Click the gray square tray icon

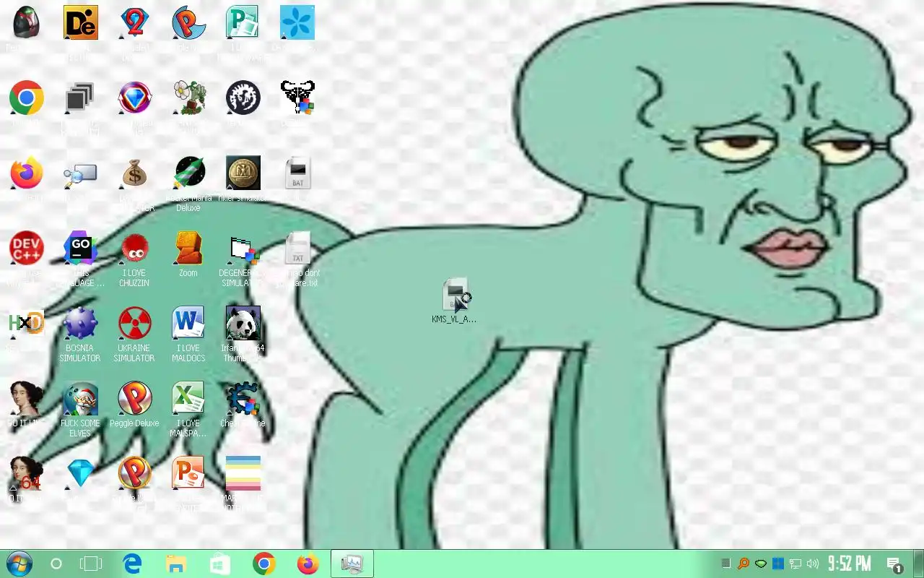click(726, 564)
